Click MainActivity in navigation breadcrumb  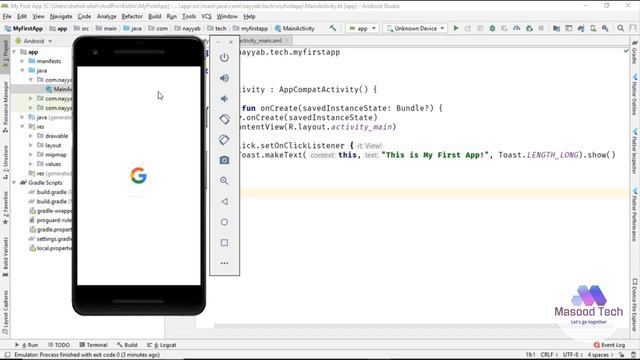point(294,28)
